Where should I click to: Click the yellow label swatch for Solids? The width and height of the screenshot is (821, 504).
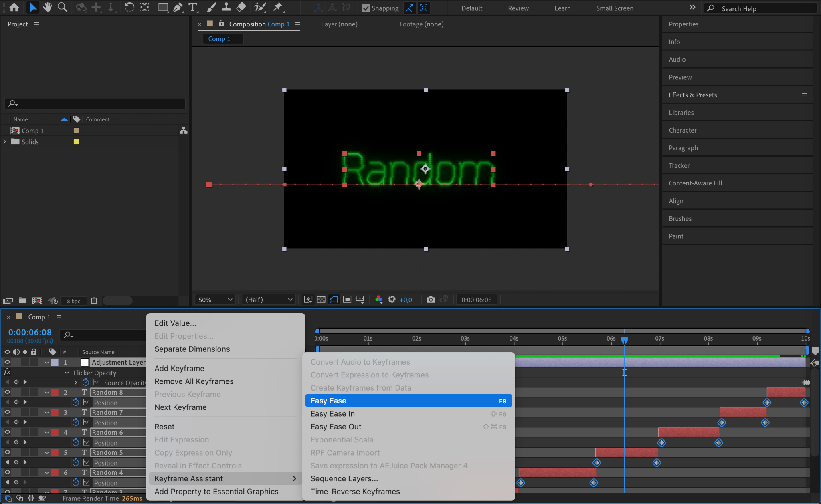point(76,142)
